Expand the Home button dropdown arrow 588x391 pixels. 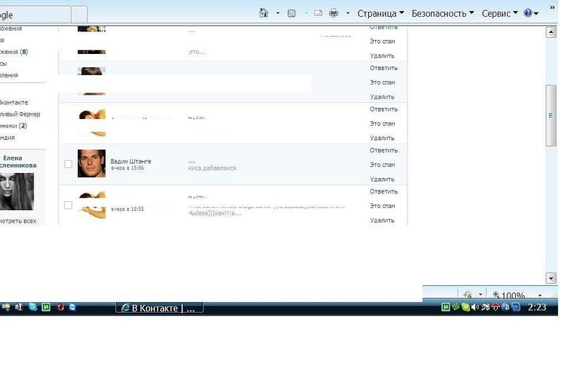278,13
